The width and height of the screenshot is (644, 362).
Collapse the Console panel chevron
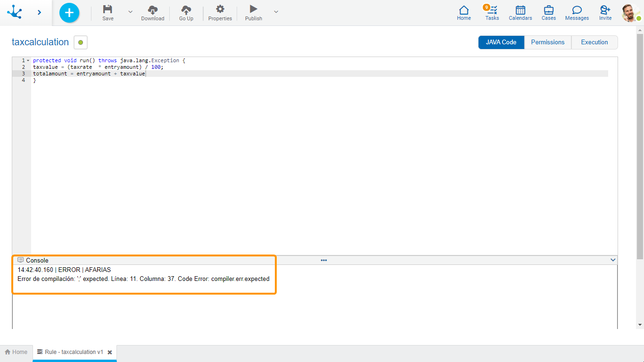613,260
